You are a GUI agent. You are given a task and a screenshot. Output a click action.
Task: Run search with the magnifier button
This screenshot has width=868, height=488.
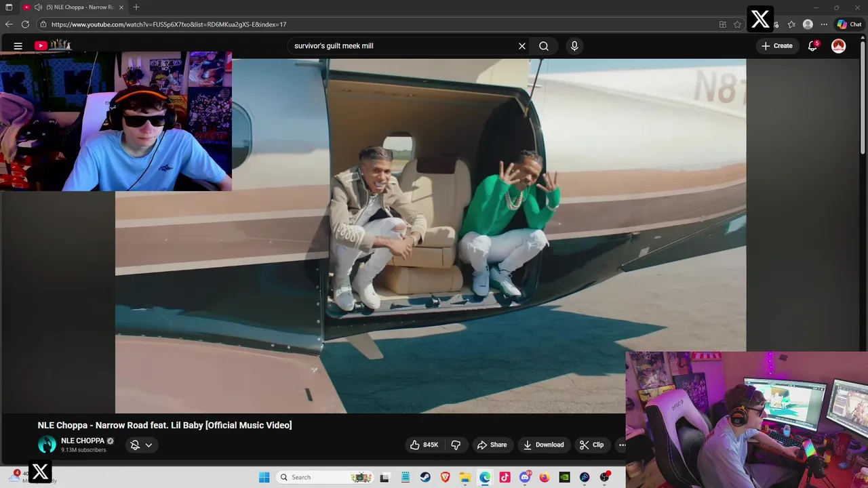544,46
